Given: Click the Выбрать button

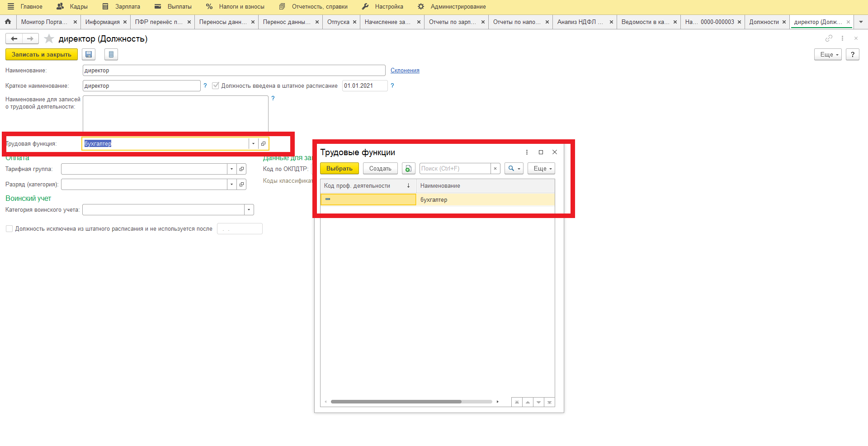Looking at the screenshot, I should point(339,169).
